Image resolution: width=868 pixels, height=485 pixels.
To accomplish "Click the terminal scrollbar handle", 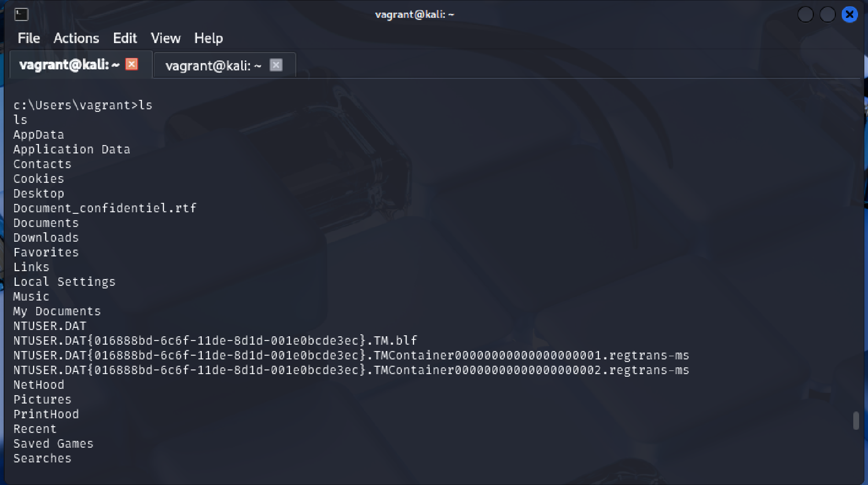I will click(856, 420).
